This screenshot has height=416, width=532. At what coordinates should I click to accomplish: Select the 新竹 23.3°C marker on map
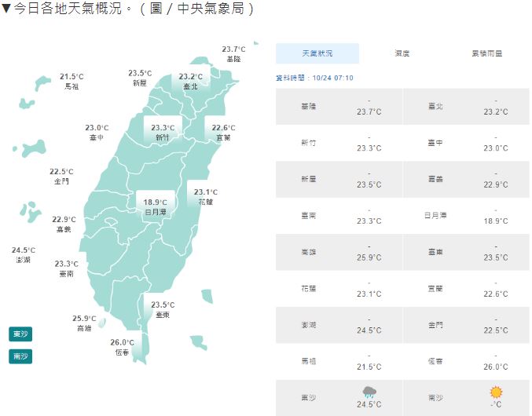coord(163,132)
